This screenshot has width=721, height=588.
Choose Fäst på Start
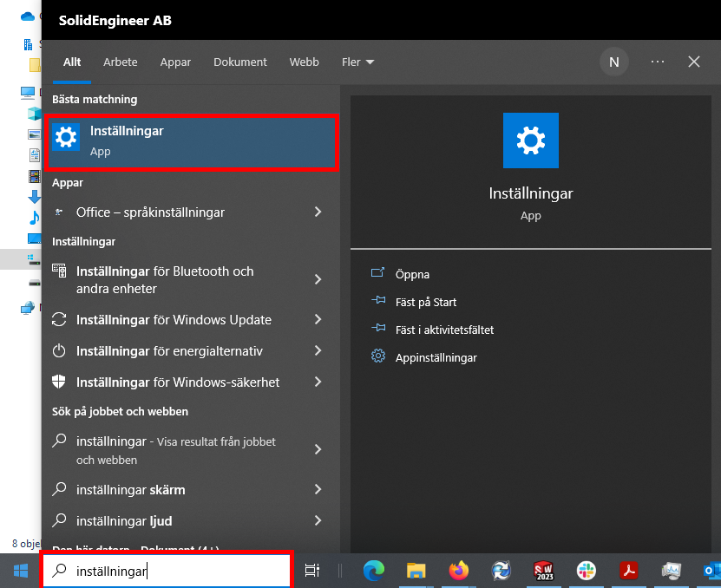tap(425, 302)
